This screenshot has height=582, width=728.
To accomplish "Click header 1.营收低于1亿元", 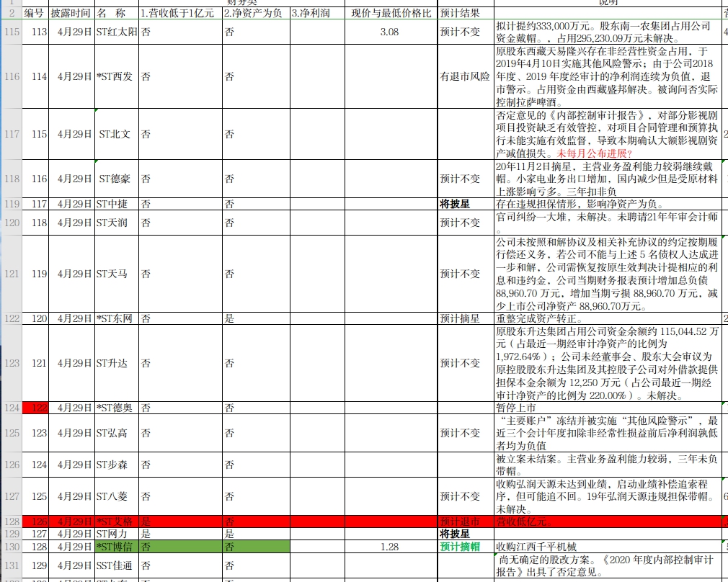I will pos(180,13).
